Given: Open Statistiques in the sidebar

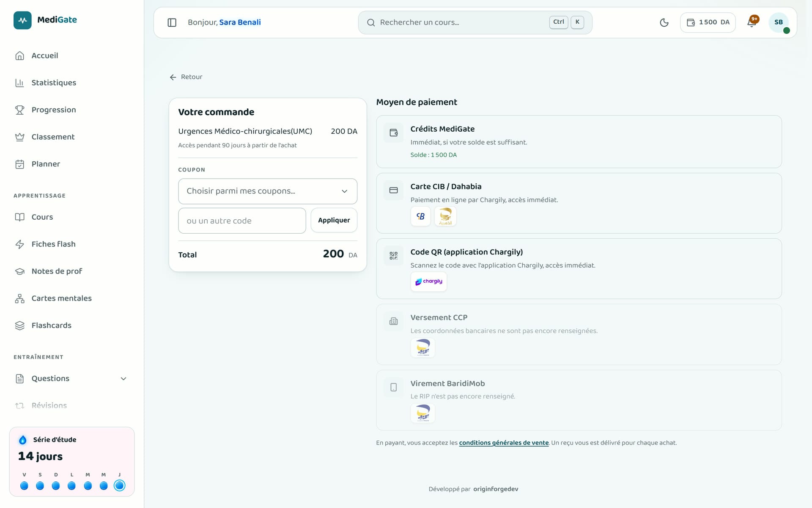Looking at the screenshot, I should coord(72,83).
